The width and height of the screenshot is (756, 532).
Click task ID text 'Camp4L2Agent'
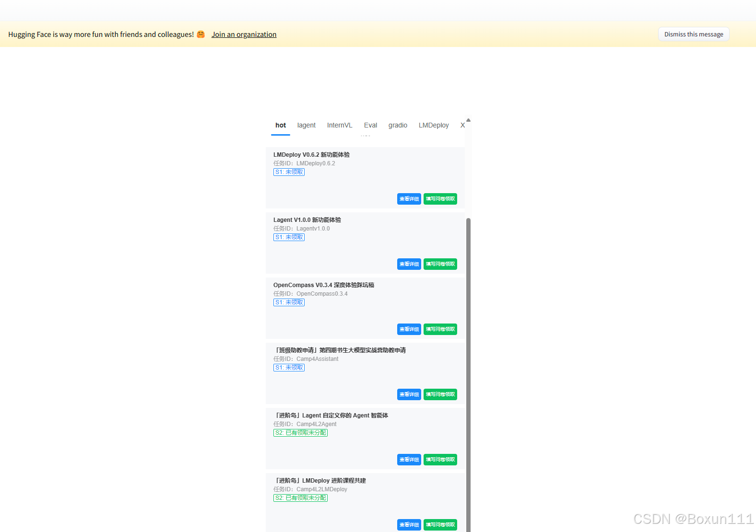tap(316, 424)
